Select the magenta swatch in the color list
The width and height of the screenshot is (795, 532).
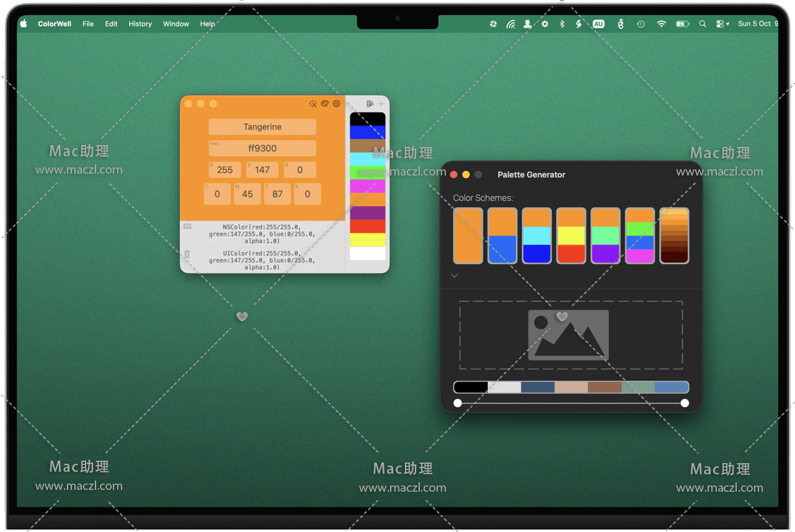368,186
